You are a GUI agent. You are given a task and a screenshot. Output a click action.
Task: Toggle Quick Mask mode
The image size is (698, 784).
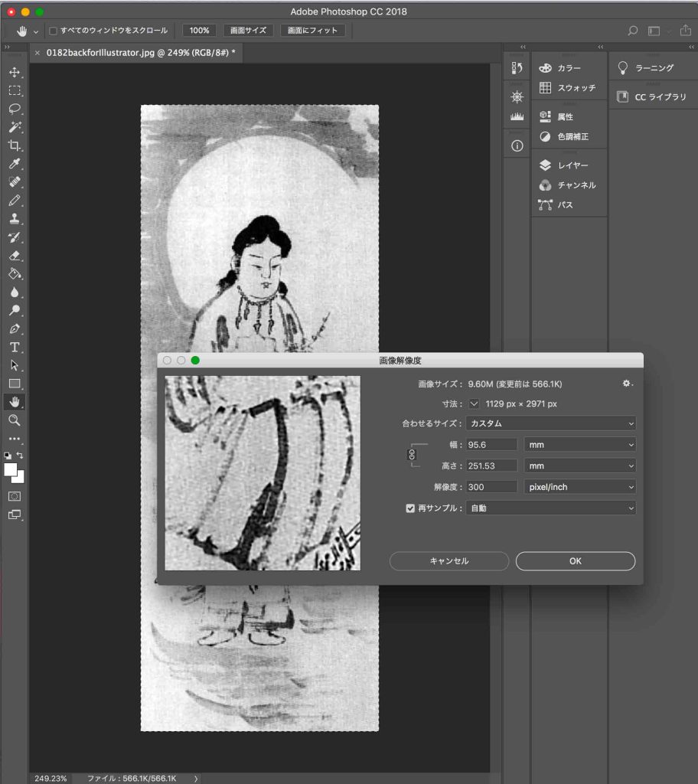coord(15,496)
